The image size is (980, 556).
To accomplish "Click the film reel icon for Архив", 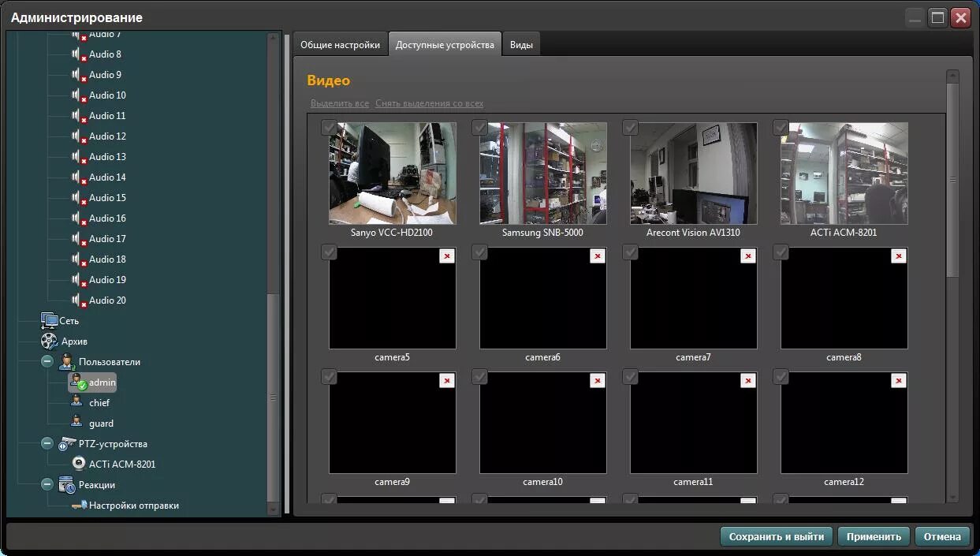I will (x=49, y=341).
